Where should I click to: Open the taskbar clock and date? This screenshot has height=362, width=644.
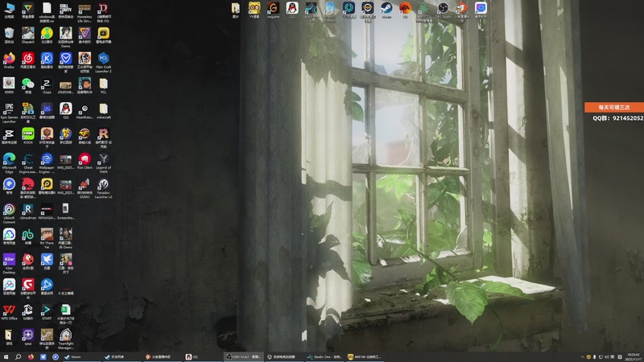634,357
